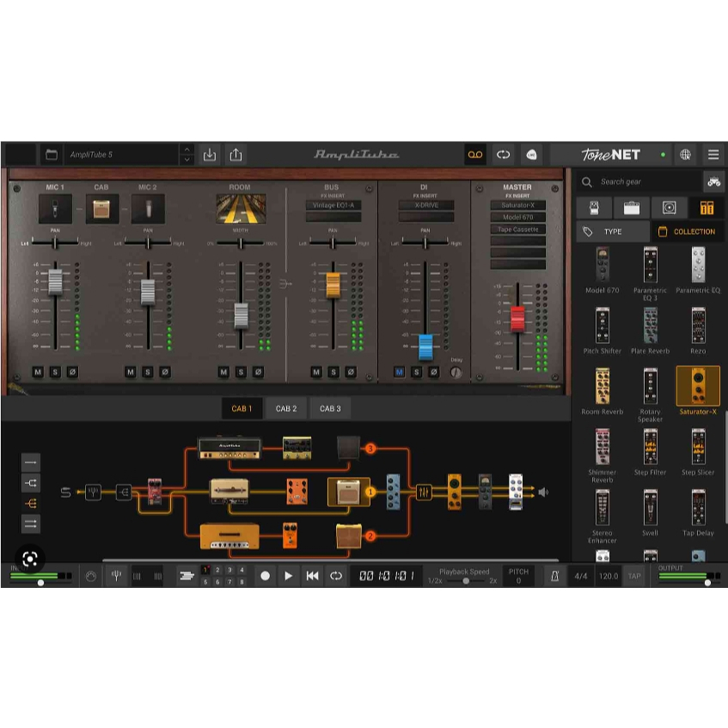Select the cabinet speaker gear category icon
The height and width of the screenshot is (728, 728).
(669, 208)
